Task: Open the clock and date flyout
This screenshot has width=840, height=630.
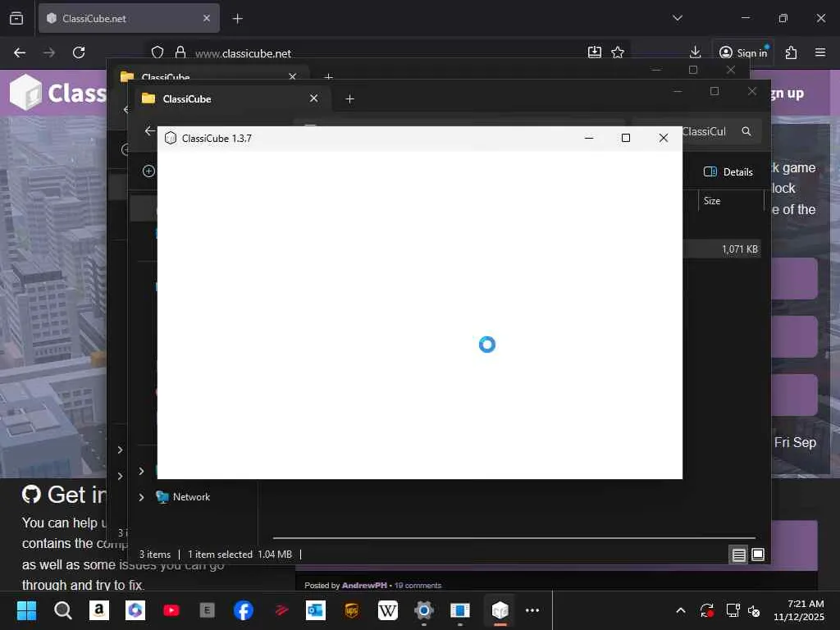Action: coord(799,610)
